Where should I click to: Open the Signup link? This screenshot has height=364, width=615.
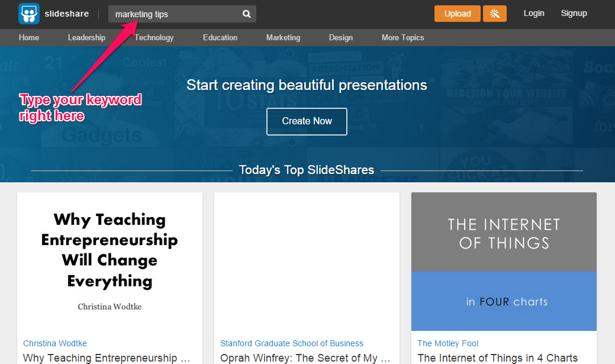(x=574, y=14)
